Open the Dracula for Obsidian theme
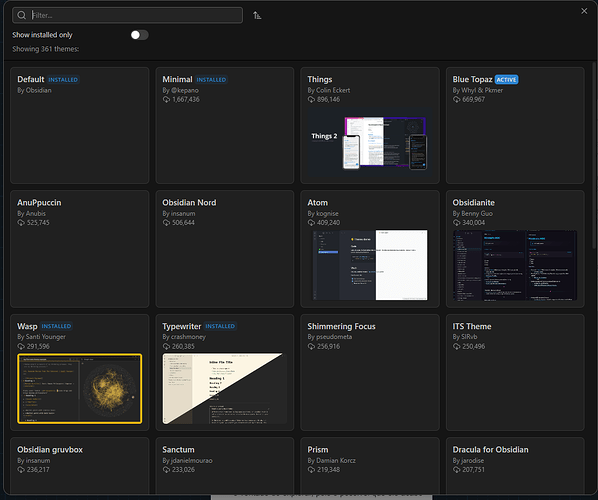Viewport: 598px width, 500px height. pyautogui.click(x=515, y=465)
